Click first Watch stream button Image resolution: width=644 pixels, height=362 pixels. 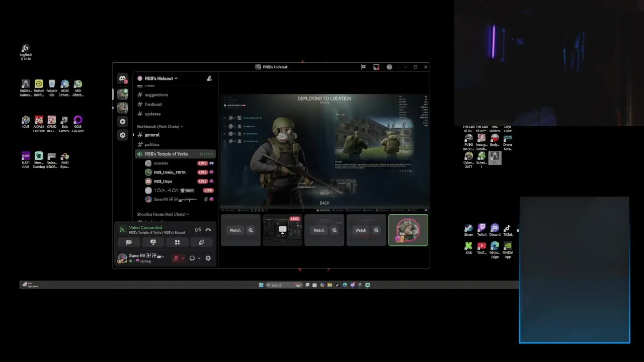[235, 230]
